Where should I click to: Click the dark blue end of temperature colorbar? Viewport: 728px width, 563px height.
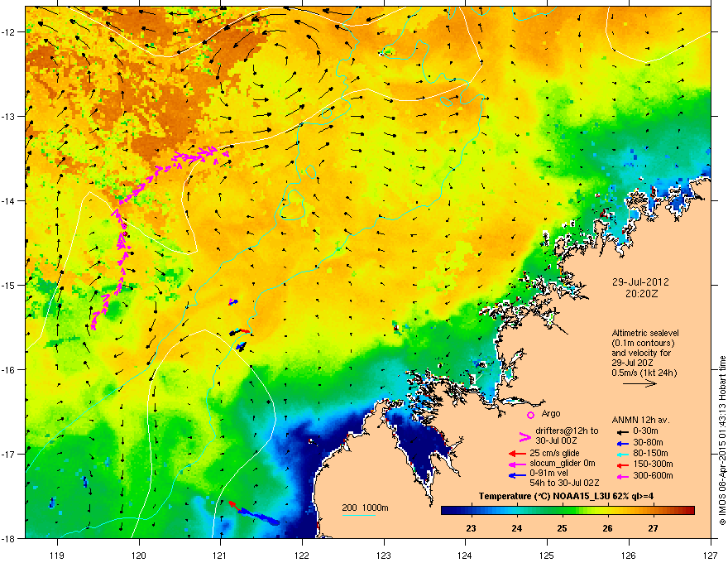tap(448, 510)
